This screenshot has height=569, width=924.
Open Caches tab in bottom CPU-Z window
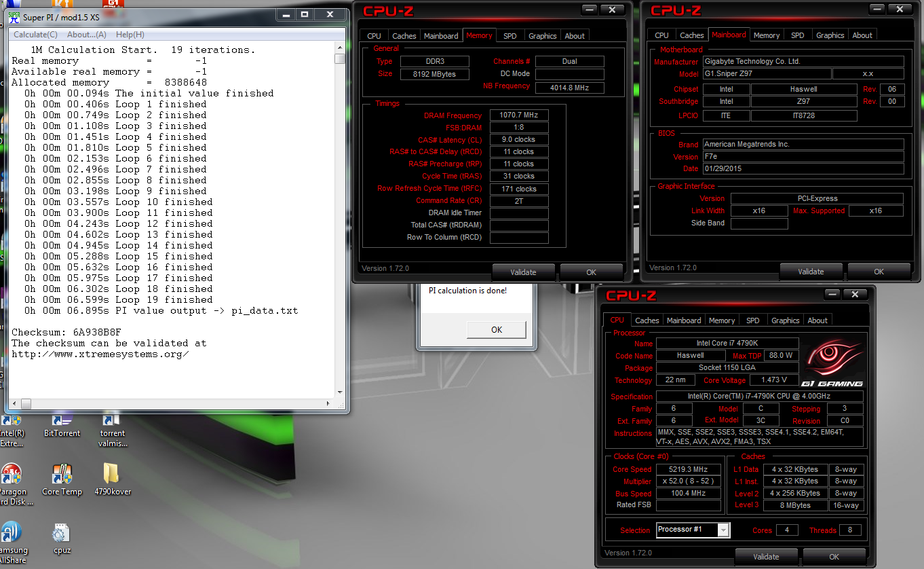click(647, 320)
